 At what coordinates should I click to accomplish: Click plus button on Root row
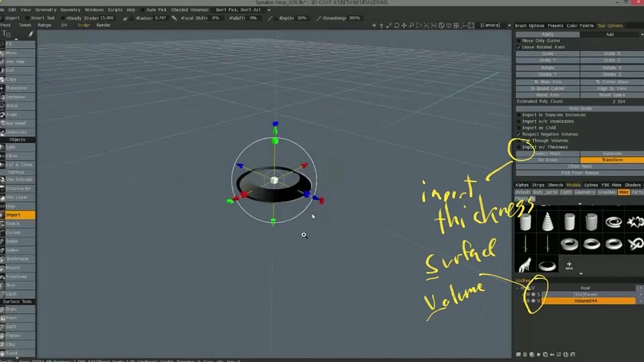(640, 288)
